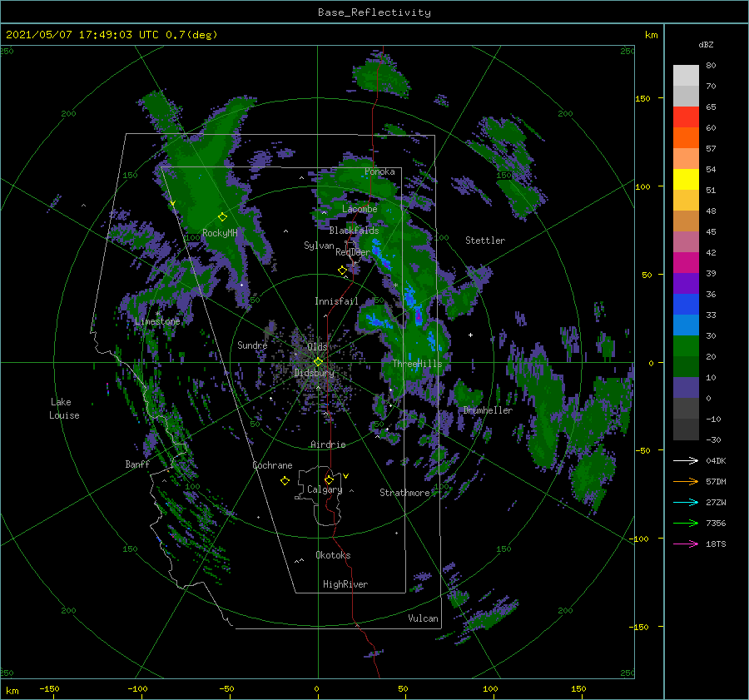Click the Drumheller city label
749x700 pixels.
488,410
